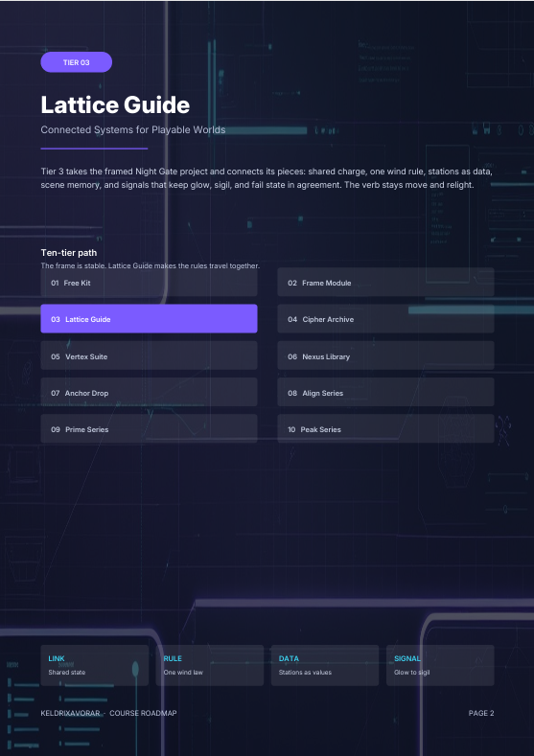Open the 08 Align Series tier card
Screen dimensions: 534x756
pyautogui.click(x=385, y=393)
